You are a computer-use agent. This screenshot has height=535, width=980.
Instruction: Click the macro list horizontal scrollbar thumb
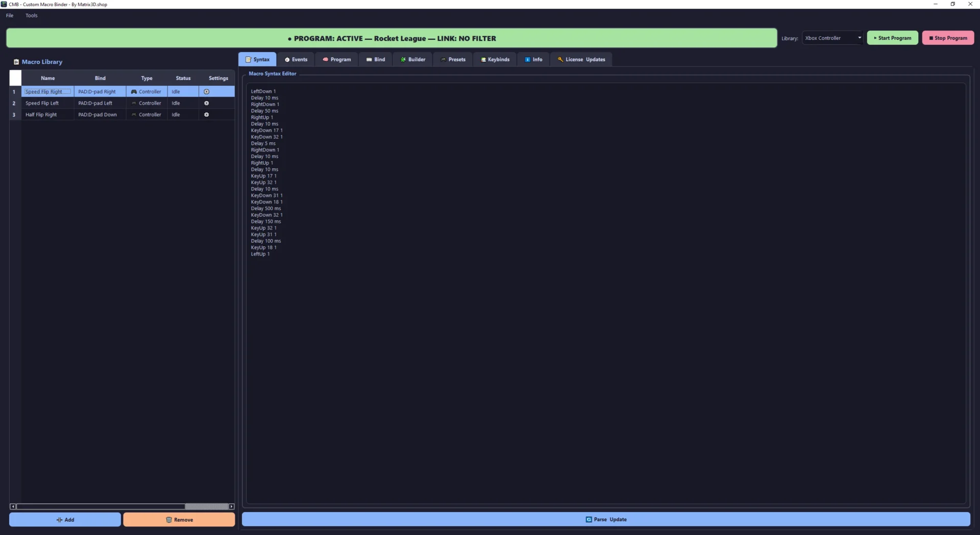(x=101, y=506)
